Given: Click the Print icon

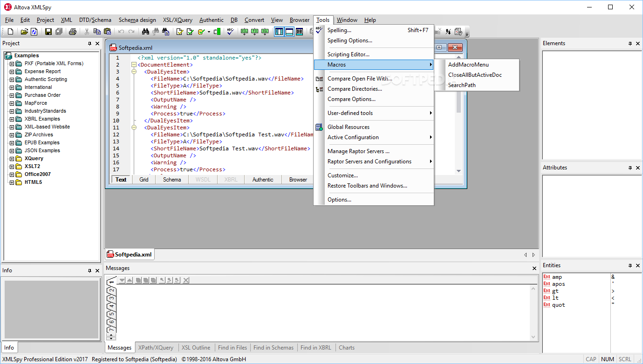Looking at the screenshot, I should (x=73, y=32).
